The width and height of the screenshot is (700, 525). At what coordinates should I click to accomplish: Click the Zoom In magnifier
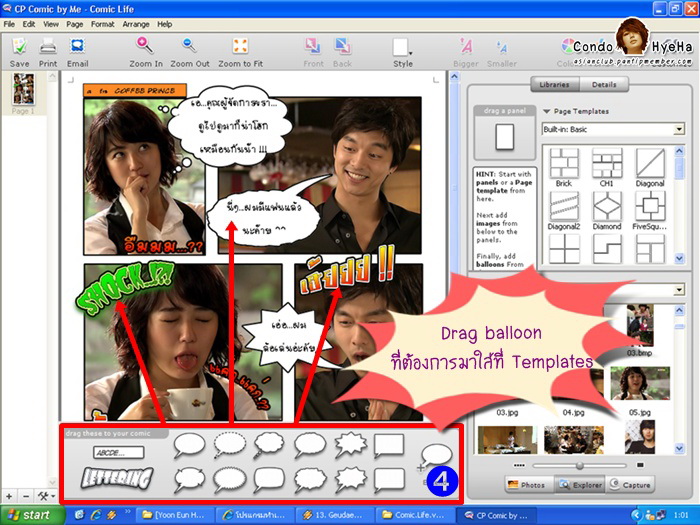click(x=145, y=46)
